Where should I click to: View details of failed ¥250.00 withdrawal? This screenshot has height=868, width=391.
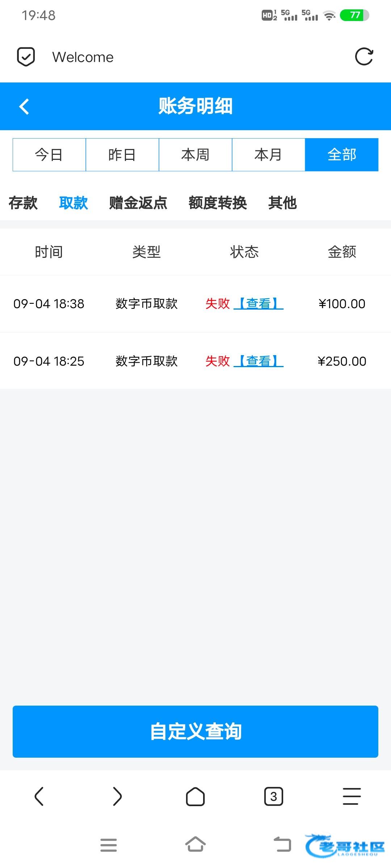pos(258,361)
